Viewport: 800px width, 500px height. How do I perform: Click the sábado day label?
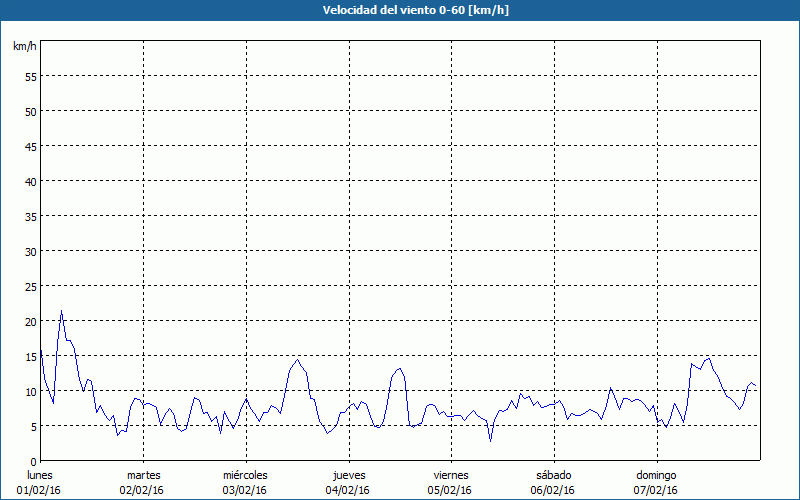click(x=553, y=475)
